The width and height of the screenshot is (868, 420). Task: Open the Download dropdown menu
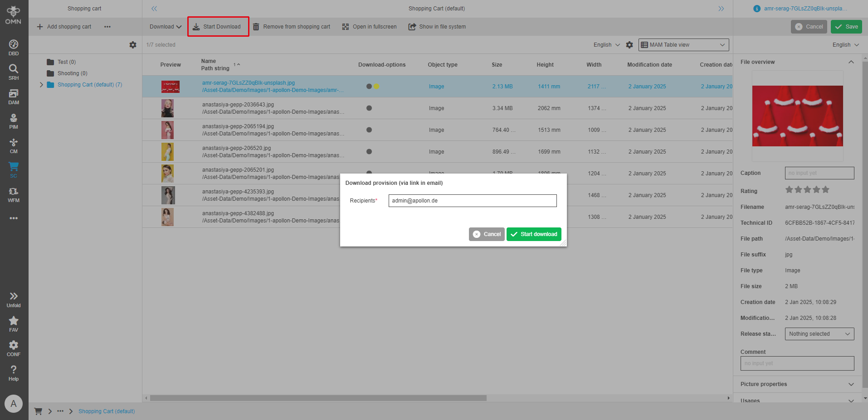166,27
